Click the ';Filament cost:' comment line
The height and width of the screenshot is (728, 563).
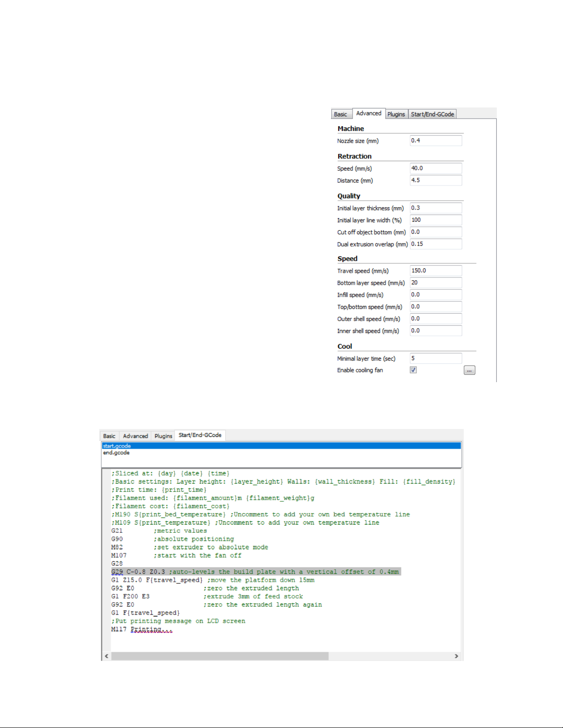click(x=170, y=506)
